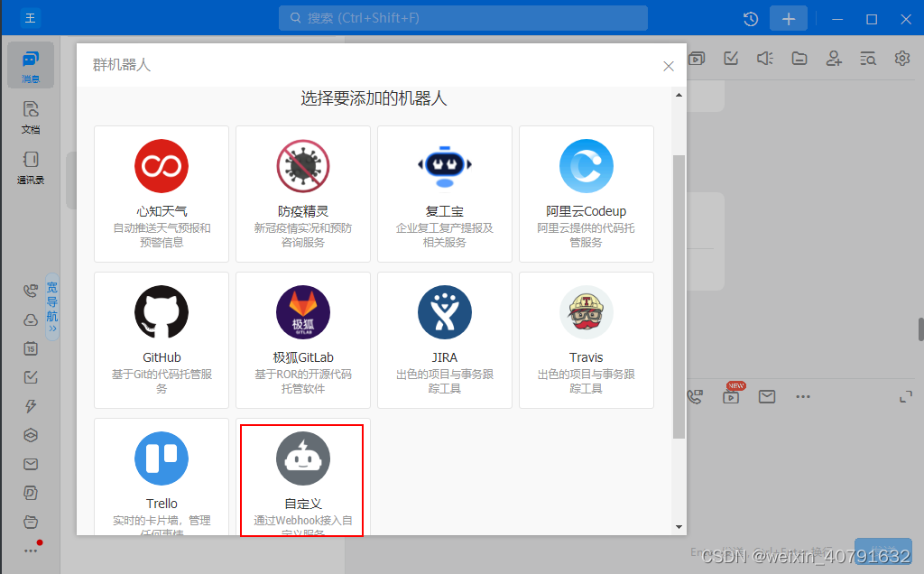This screenshot has height=574, width=924.
Task: Click the announcement speaker icon in chat toolbar
Action: (x=765, y=59)
